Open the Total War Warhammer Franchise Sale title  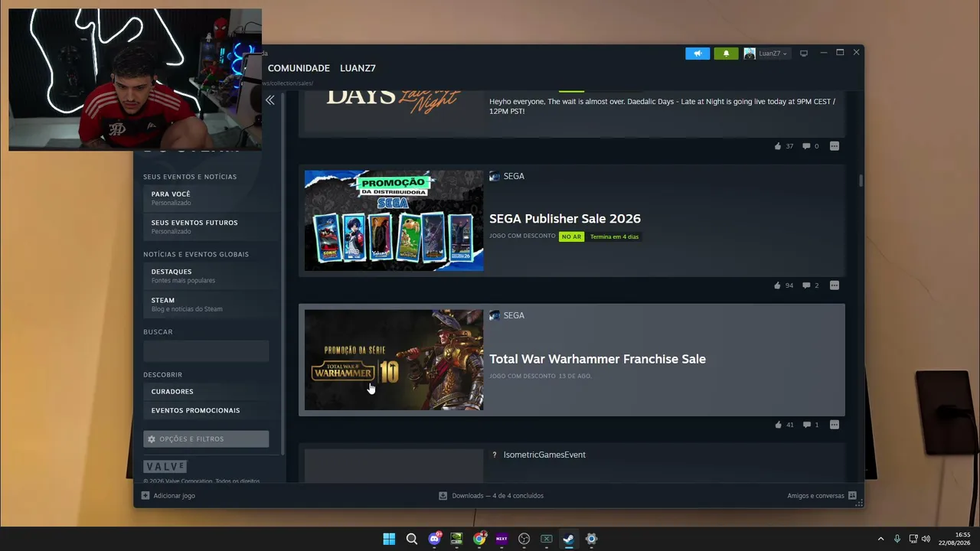597,359
